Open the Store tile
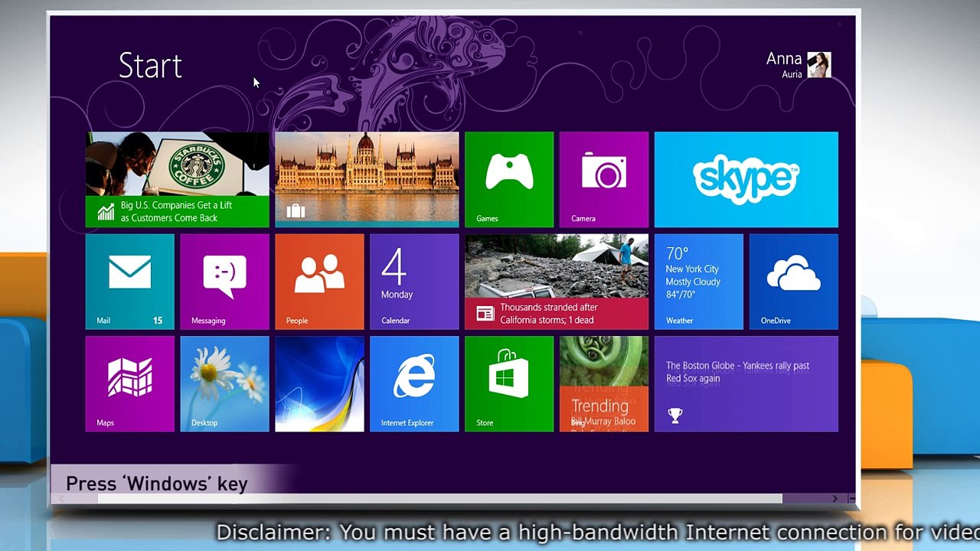The height and width of the screenshot is (551, 980). pyautogui.click(x=509, y=384)
